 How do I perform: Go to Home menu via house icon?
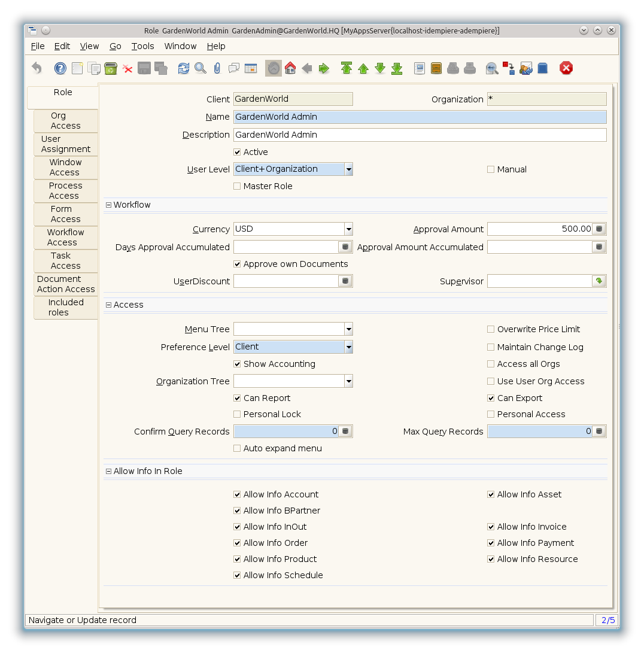pos(290,68)
